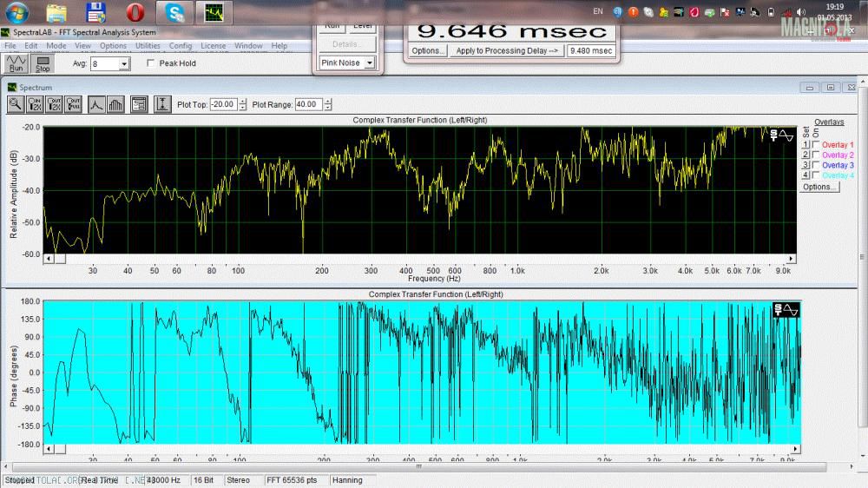Select the magnifier zoom tool in Spectrum toolbar
868x488 pixels.
16,104
